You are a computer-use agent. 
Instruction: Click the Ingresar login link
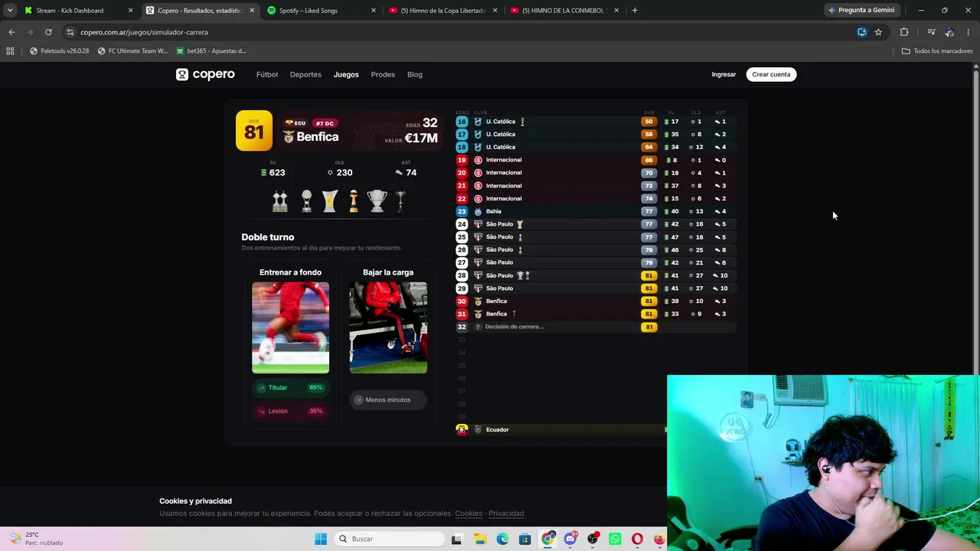[724, 74]
